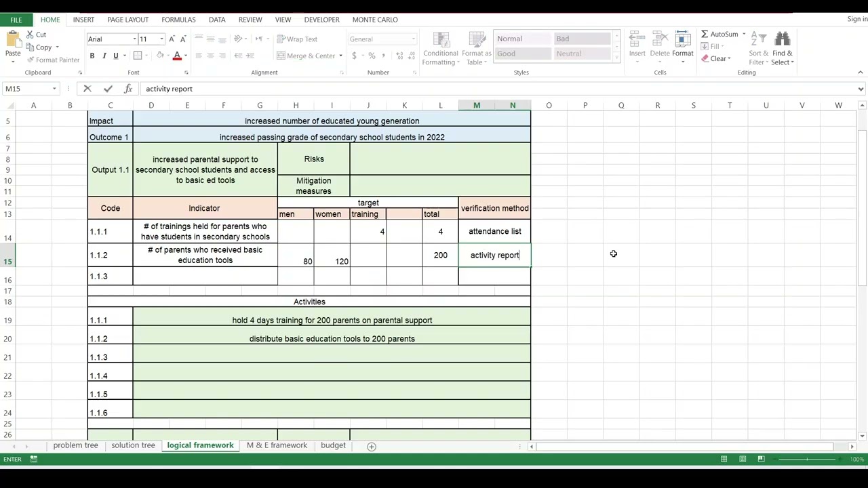Viewport: 868px width, 488px height.
Task: Open the budget sheet tab
Action: [333, 445]
